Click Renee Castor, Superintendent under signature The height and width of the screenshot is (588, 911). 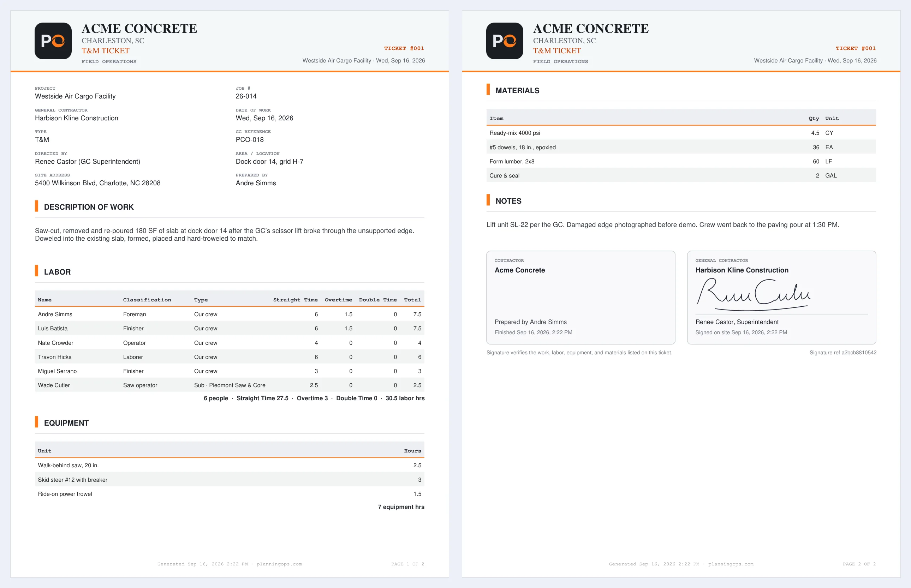737,322
